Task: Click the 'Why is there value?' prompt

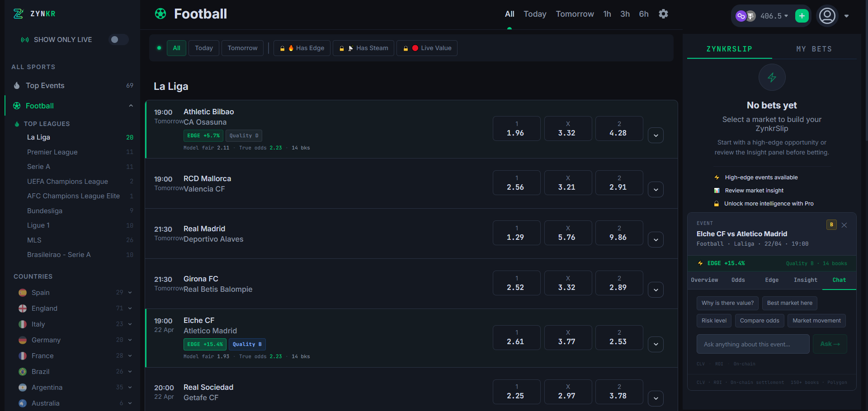Action: point(727,303)
